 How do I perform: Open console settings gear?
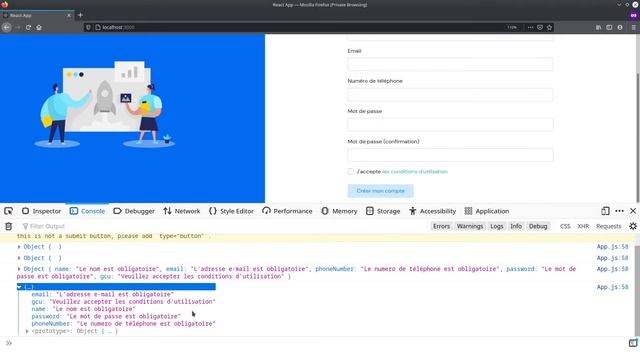click(633, 226)
